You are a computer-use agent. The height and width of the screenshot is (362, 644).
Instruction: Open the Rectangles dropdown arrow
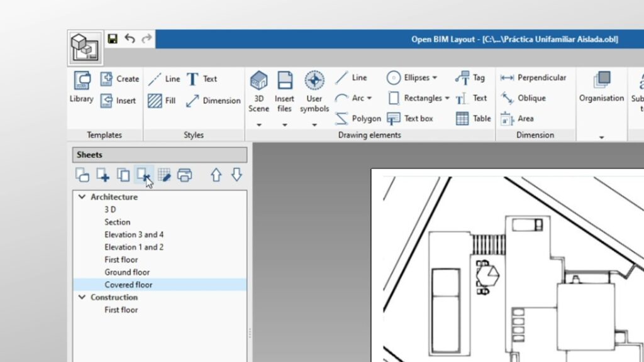click(447, 98)
